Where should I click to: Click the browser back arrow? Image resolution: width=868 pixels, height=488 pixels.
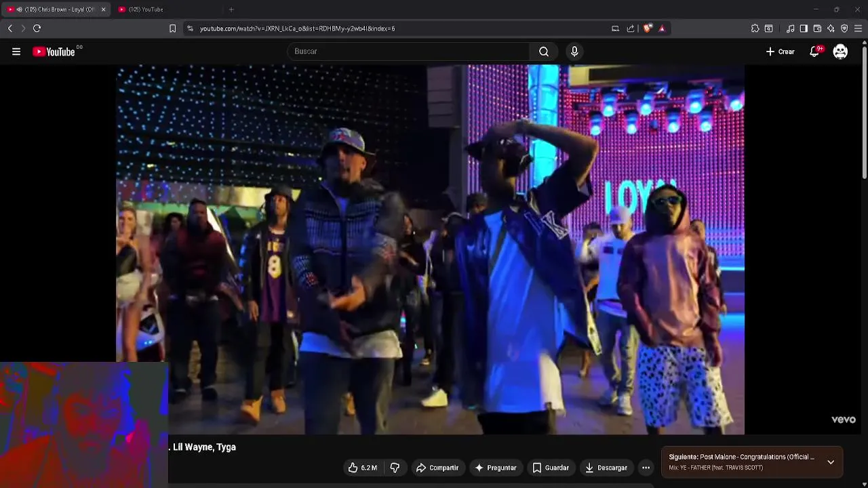click(9, 28)
